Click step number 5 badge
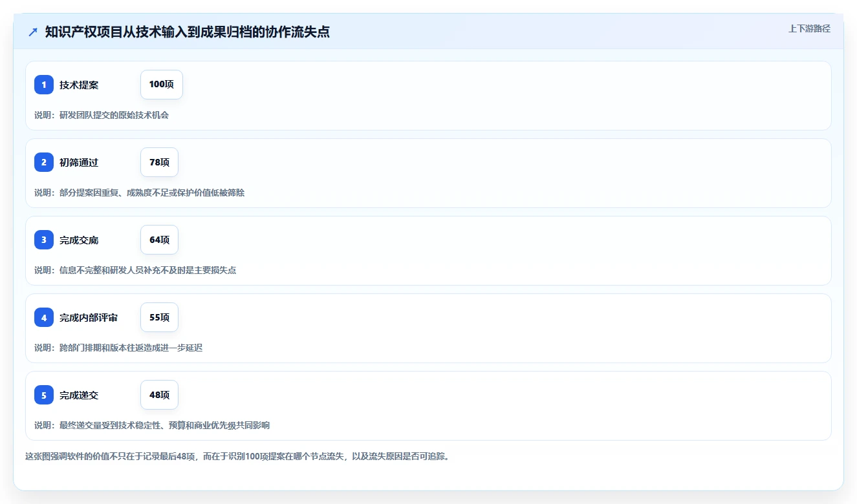 [x=44, y=395]
